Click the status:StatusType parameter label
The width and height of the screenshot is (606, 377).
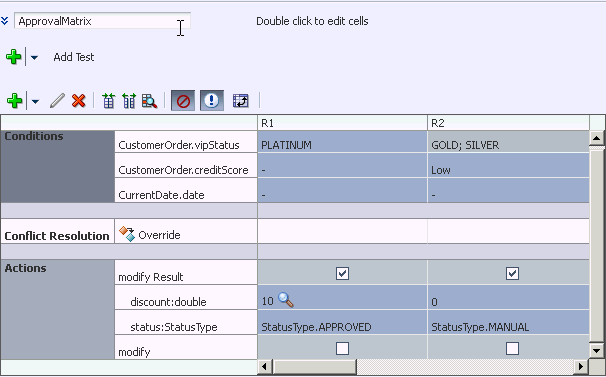[174, 327]
